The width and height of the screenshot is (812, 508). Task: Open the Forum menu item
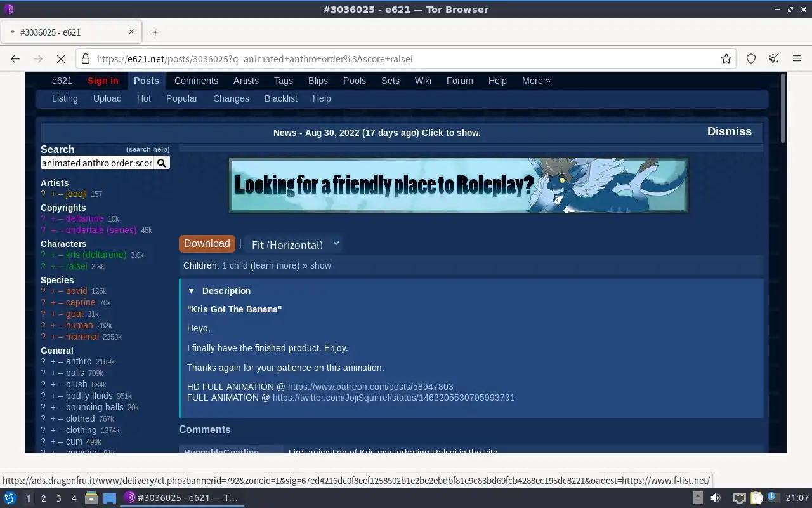[460, 81]
